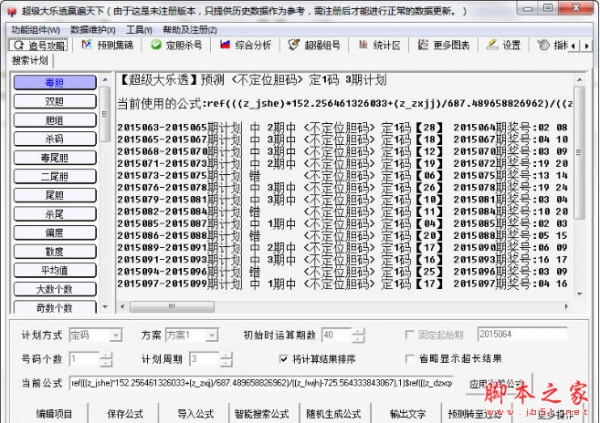Decrease 初始时运算期数 with down stepper
Screen dimensions: 600x423
[358, 339]
